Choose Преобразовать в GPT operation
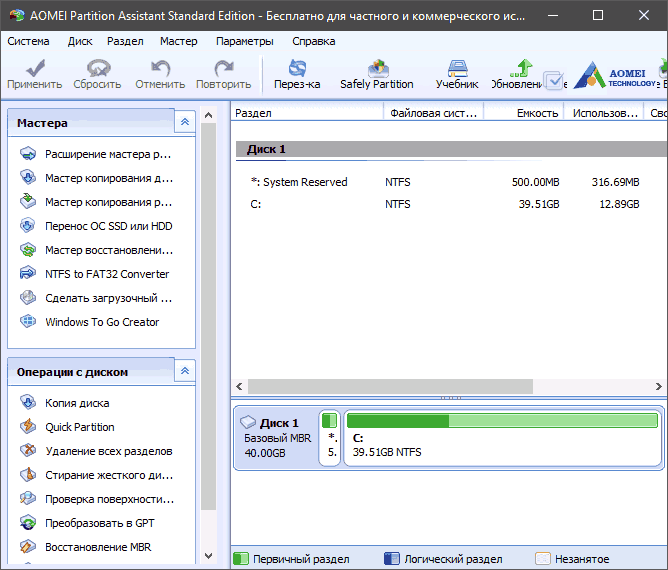Image resolution: width=668 pixels, height=570 pixels. 87,523
